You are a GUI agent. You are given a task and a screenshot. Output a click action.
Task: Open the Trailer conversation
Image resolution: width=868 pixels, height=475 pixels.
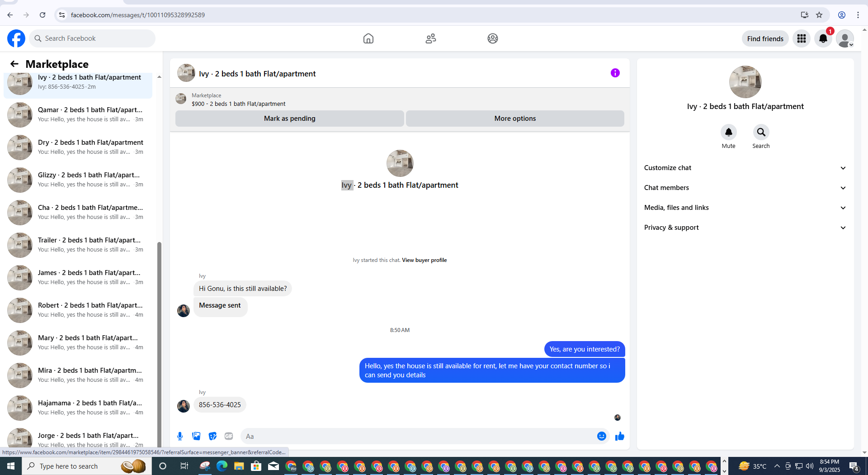coord(78,245)
